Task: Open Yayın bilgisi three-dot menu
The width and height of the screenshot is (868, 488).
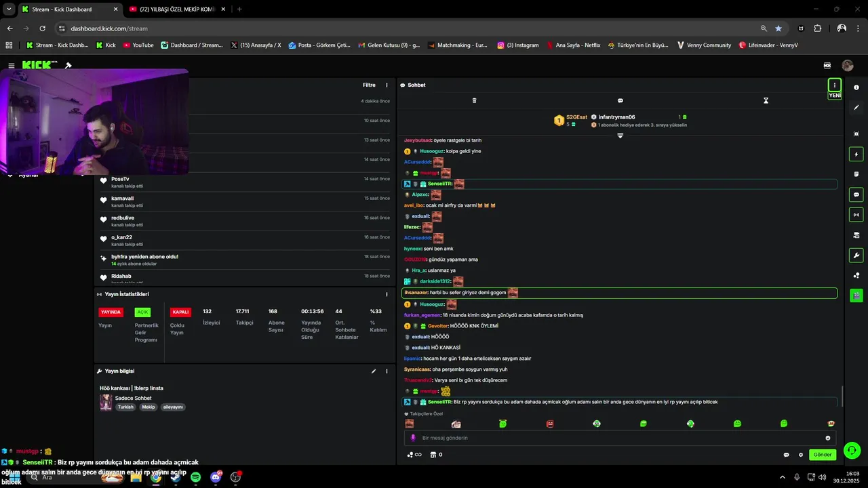Action: pos(387,371)
